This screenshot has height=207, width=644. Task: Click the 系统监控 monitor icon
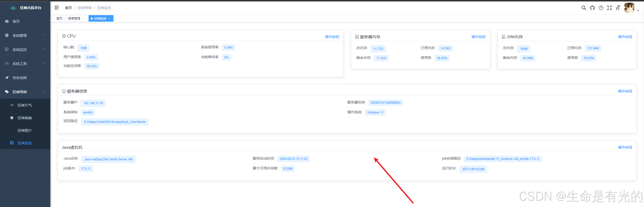[7, 50]
